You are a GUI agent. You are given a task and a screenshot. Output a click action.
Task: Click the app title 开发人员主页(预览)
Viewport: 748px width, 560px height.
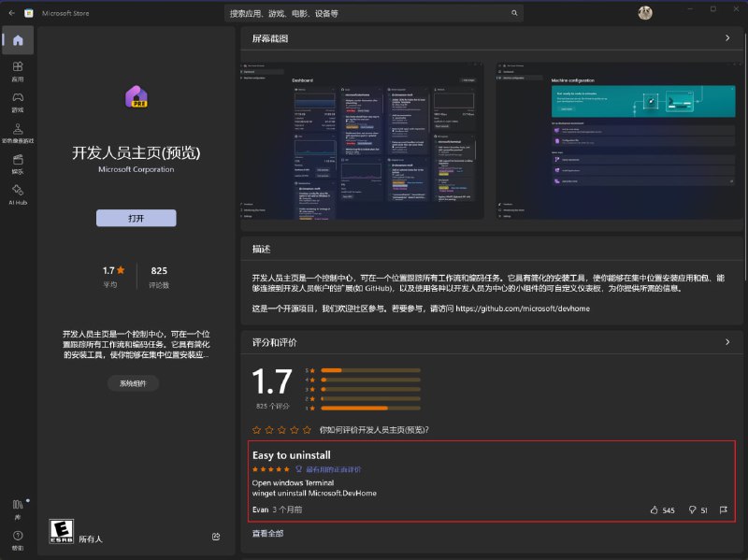tap(136, 152)
